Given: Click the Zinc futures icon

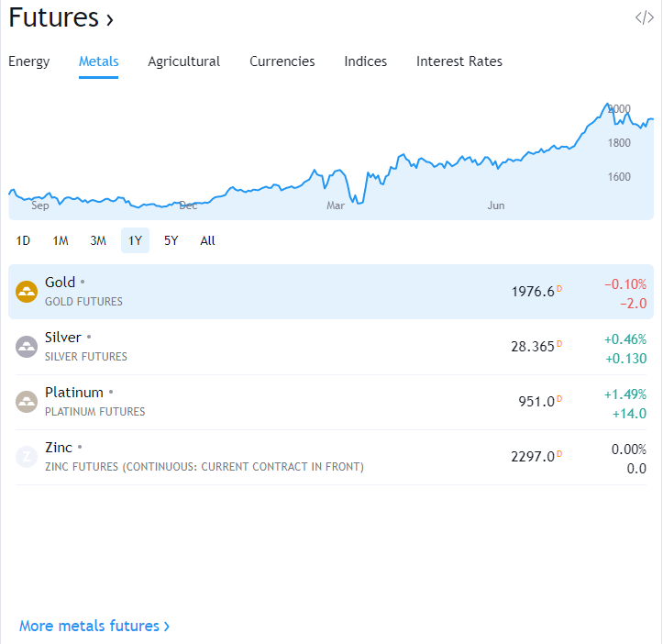Looking at the screenshot, I should click(x=27, y=457).
